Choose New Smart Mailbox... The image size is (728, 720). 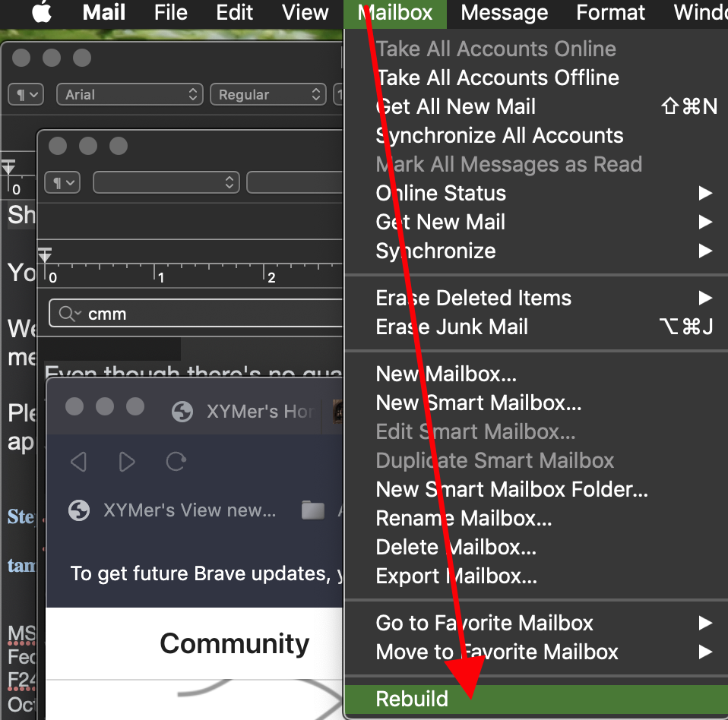pos(537,403)
